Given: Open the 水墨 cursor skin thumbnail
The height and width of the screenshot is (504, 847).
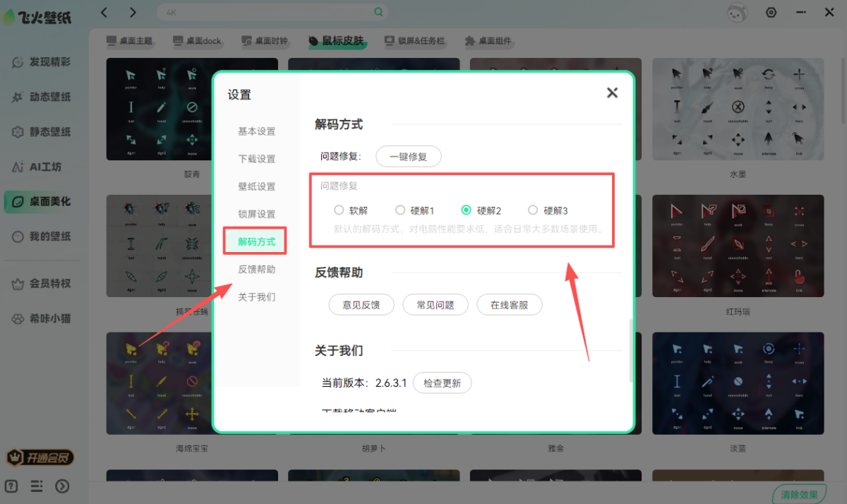Looking at the screenshot, I should 738,109.
